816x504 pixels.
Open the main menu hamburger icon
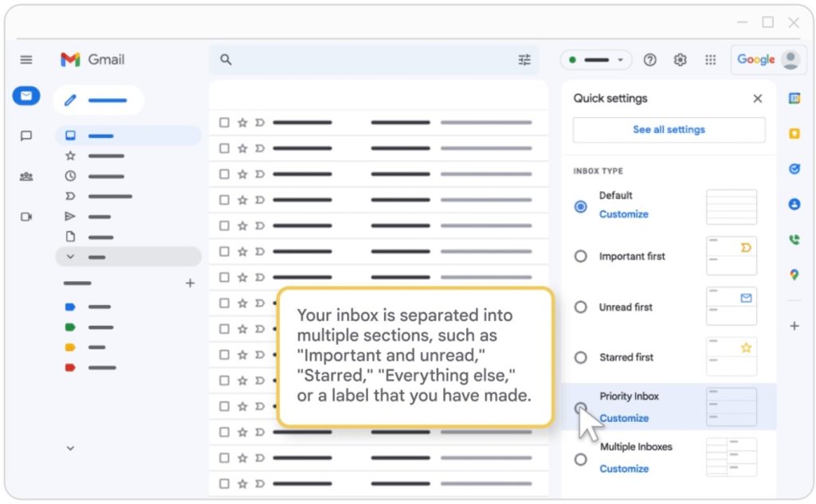(26, 60)
